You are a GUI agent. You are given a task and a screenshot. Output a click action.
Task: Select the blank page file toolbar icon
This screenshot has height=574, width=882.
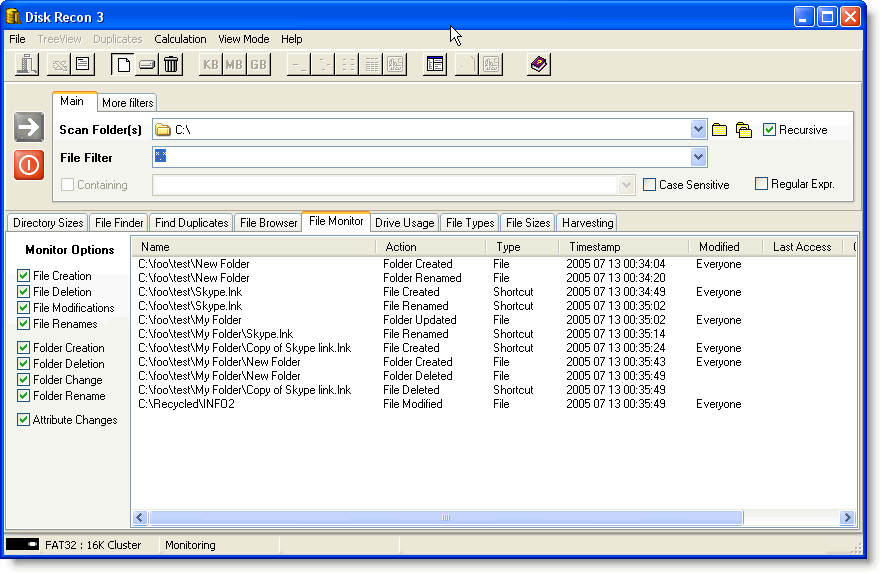click(123, 64)
